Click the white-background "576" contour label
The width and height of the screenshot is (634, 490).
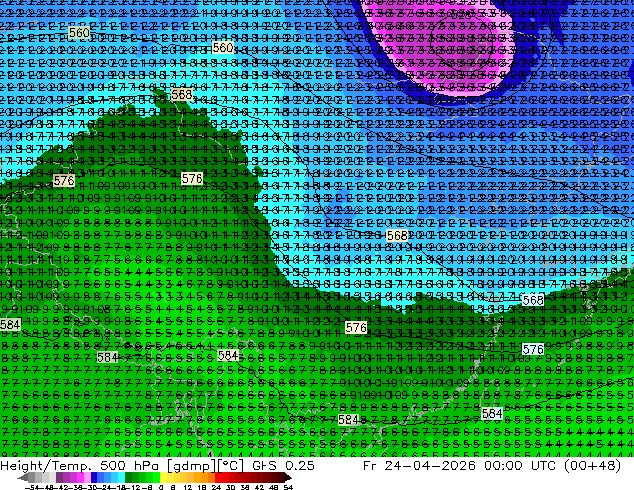point(533,349)
